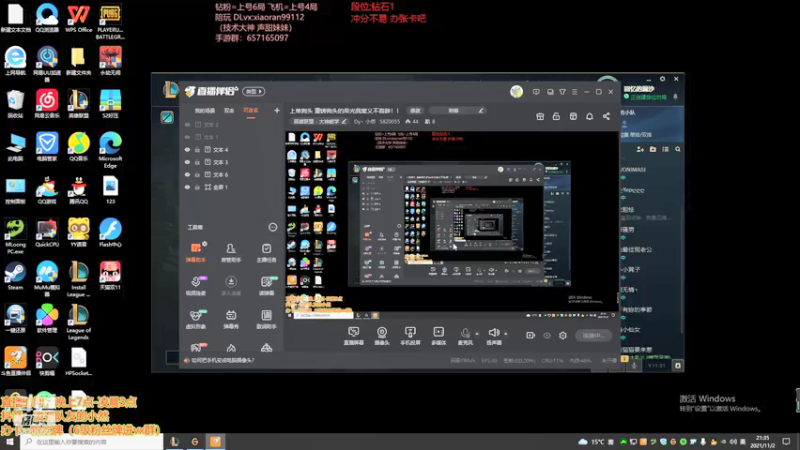Screen dimensions: 800x450
Task: Click the folder icon in friends panel
Action: [x=653, y=149]
